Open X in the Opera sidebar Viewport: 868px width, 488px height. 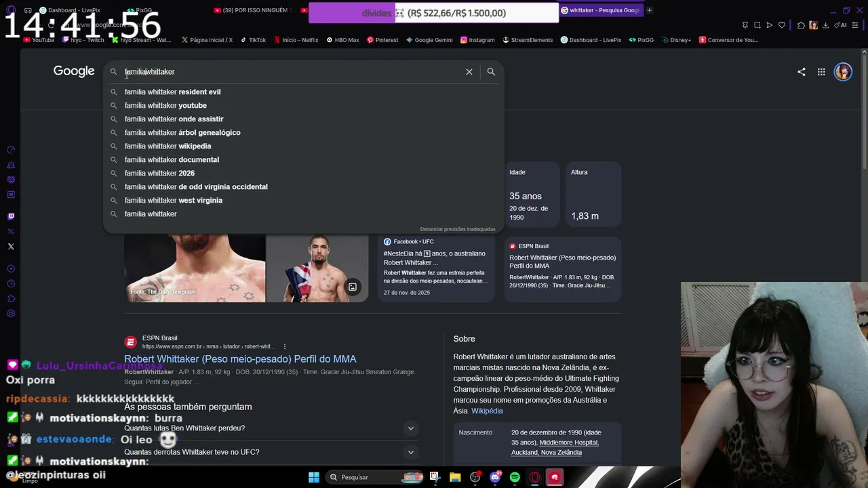[11, 247]
